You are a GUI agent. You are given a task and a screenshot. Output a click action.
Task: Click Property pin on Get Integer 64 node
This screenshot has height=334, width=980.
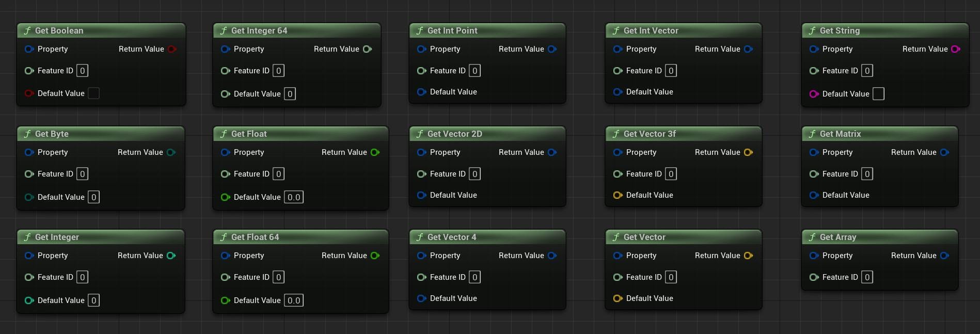point(225,49)
